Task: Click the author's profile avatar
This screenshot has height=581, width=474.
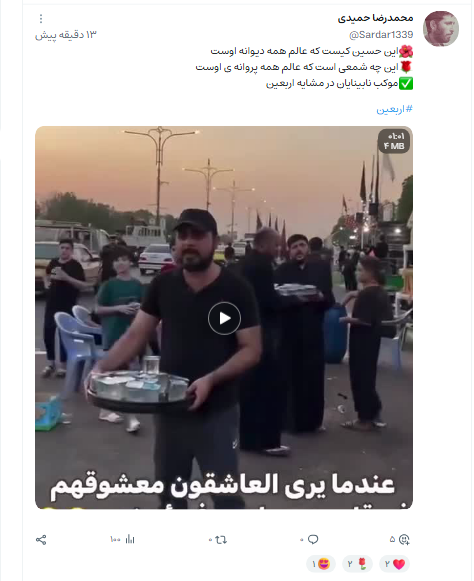Action: coord(441,29)
